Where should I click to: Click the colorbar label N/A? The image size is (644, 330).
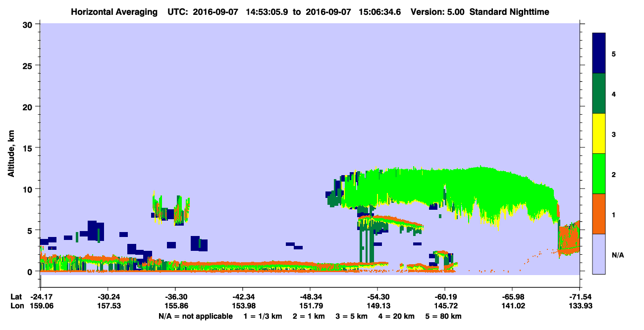(617, 255)
